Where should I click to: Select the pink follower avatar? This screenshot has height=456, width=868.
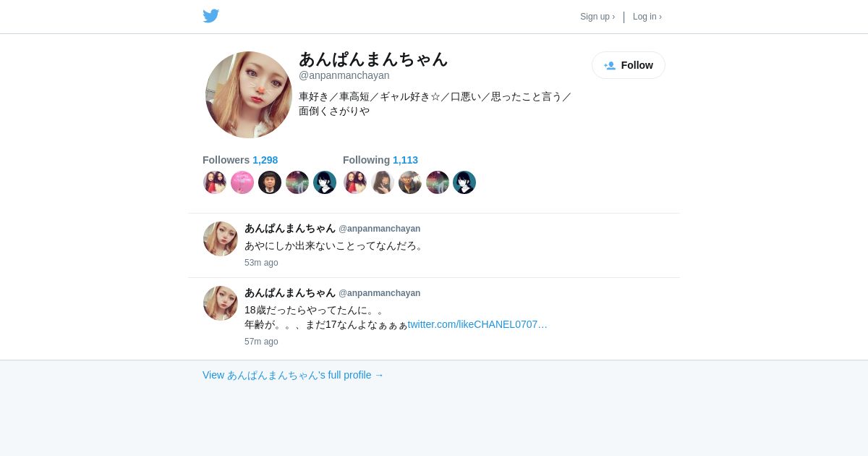pos(242,182)
